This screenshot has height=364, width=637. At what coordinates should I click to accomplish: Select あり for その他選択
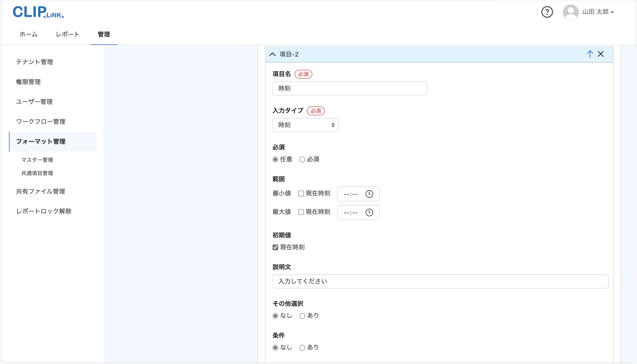302,316
